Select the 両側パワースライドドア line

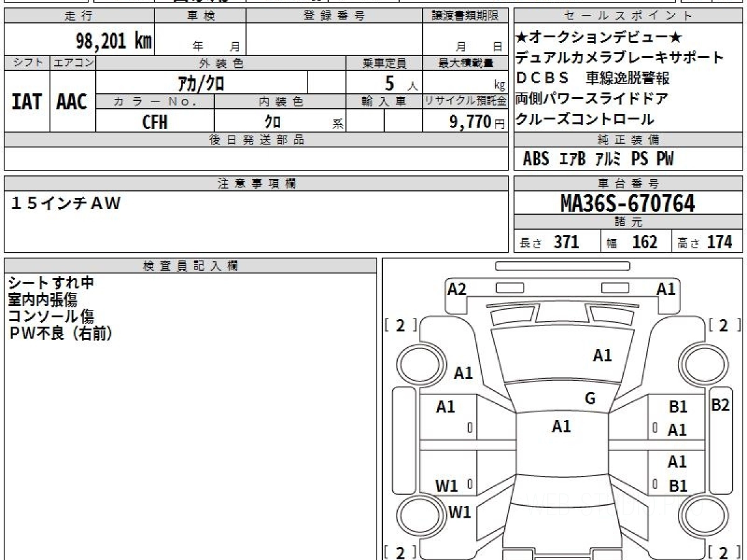[x=592, y=98]
